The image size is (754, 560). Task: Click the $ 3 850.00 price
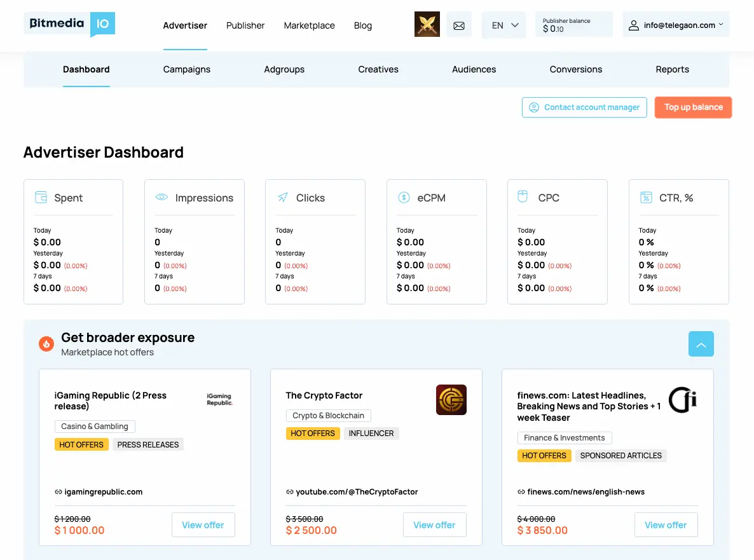point(542,530)
